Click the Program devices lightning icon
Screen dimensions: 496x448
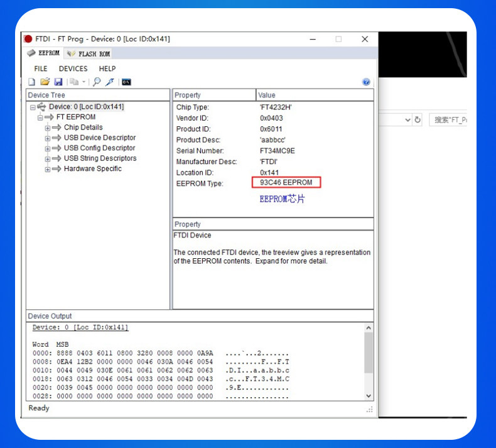[110, 82]
